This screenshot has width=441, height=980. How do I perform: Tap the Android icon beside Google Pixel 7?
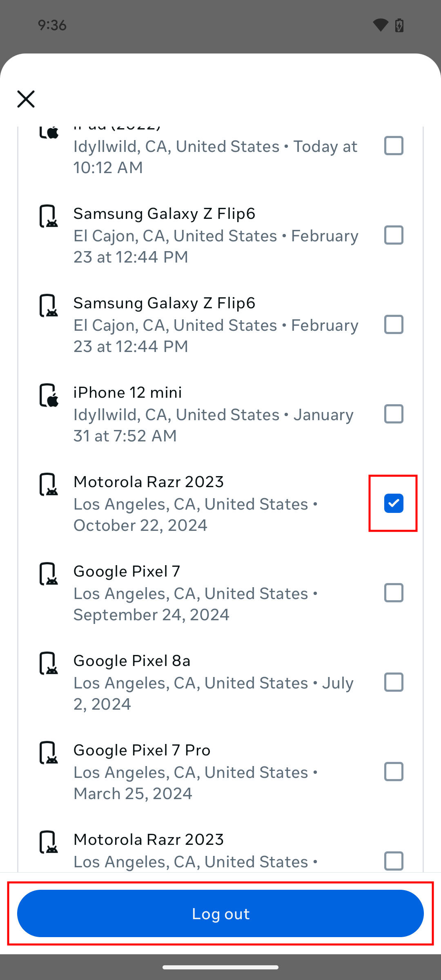tap(49, 574)
